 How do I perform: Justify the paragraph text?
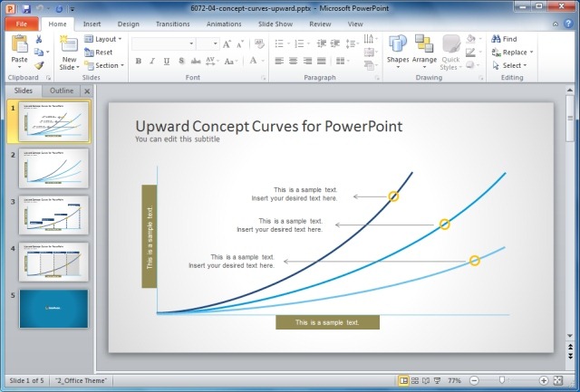click(322, 61)
